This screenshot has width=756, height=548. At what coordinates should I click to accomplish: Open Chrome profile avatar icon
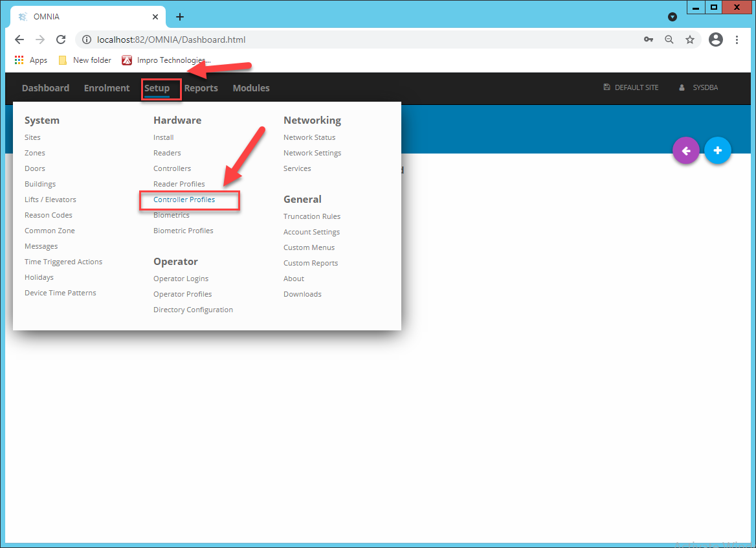715,40
